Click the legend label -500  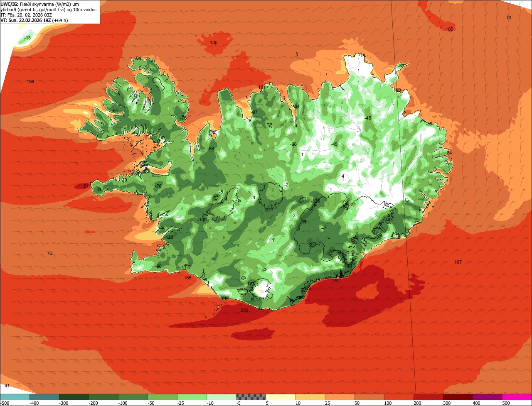point(5,403)
